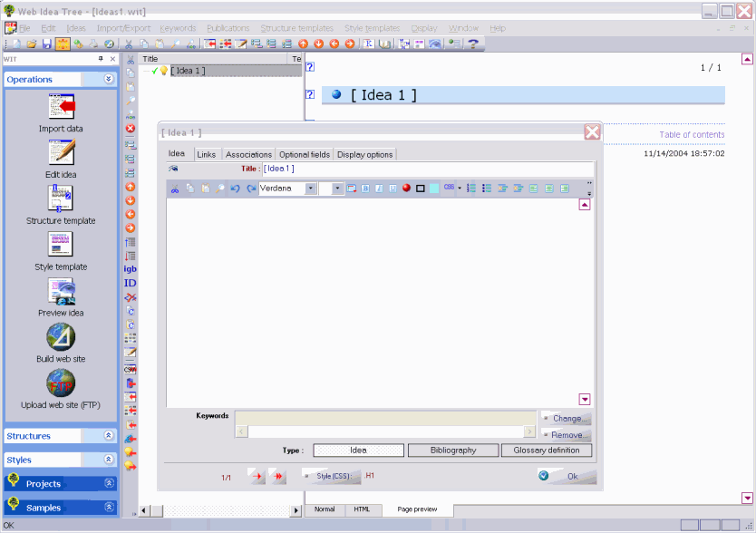Click the Structure template icon
This screenshot has height=533, width=756.
61,199
